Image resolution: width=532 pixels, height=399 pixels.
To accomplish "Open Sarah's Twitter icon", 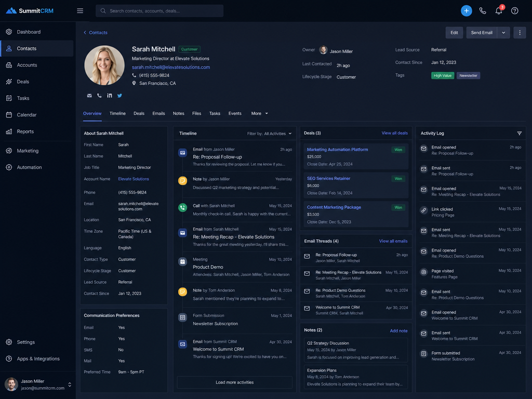I will [119, 96].
